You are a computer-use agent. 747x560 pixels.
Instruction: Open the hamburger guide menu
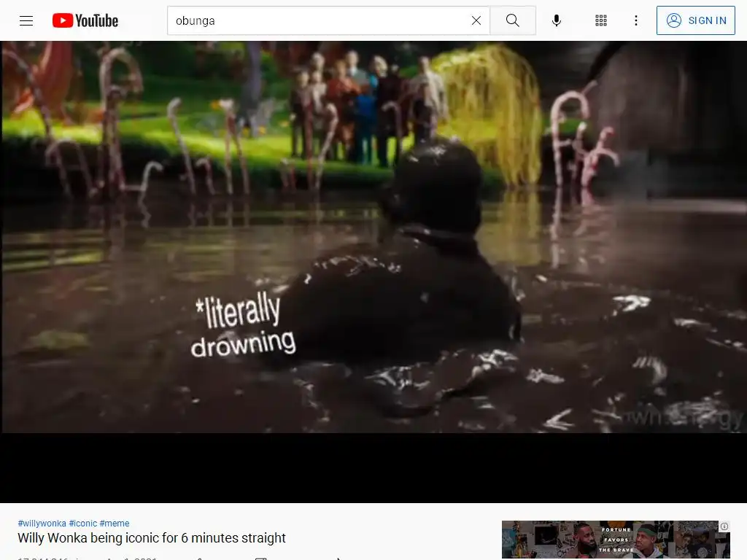tap(26, 20)
